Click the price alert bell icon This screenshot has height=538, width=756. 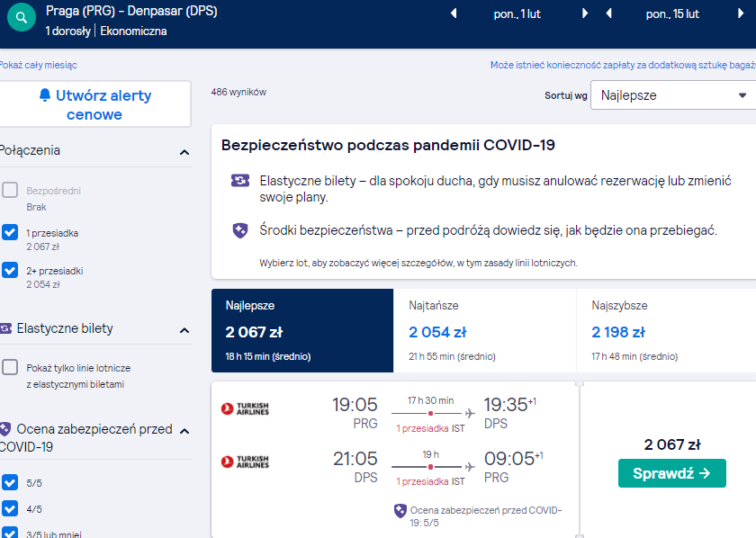coord(45,95)
